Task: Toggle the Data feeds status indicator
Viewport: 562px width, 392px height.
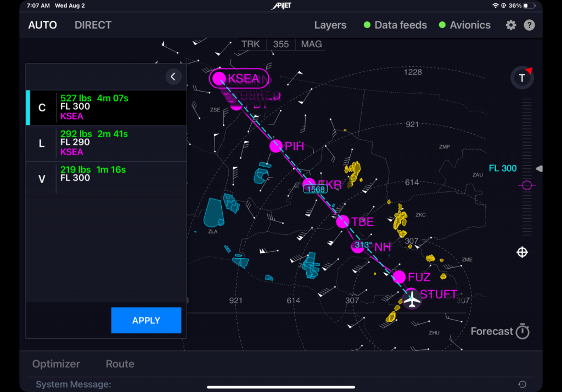Action: (395, 25)
